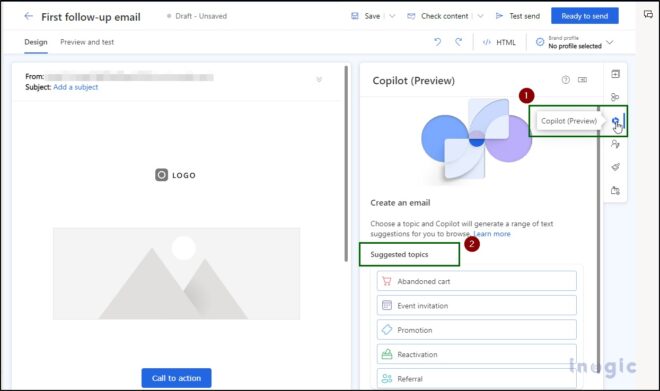
Task: Open the Copilot (Preview) sidebar icon
Action: tap(615, 121)
